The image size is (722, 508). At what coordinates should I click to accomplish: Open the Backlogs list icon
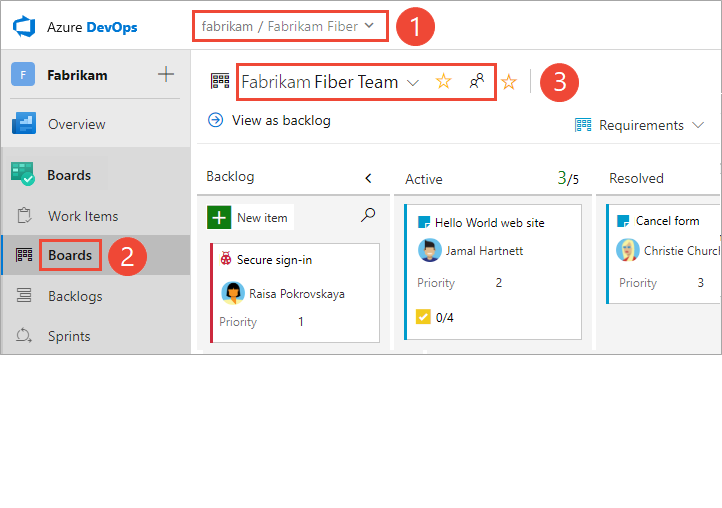[x=24, y=295]
